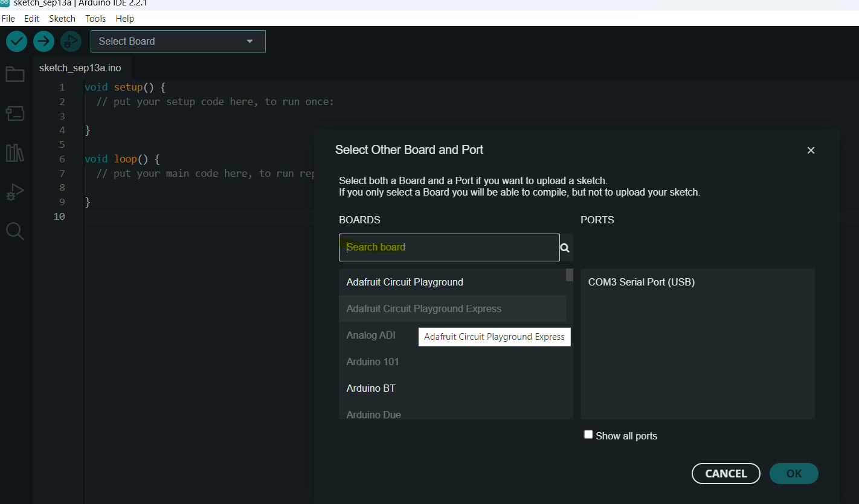The height and width of the screenshot is (504, 859).
Task: Select Arduino Due board
Action: click(x=452, y=413)
